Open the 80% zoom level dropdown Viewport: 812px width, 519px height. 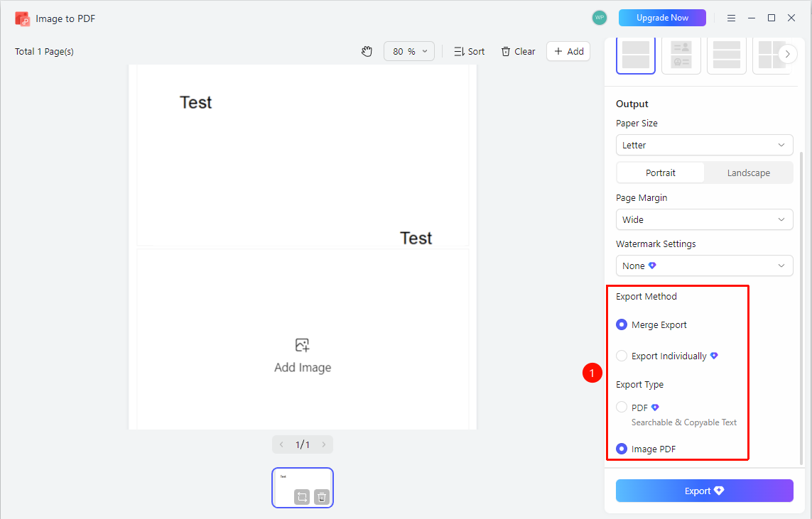tap(409, 51)
